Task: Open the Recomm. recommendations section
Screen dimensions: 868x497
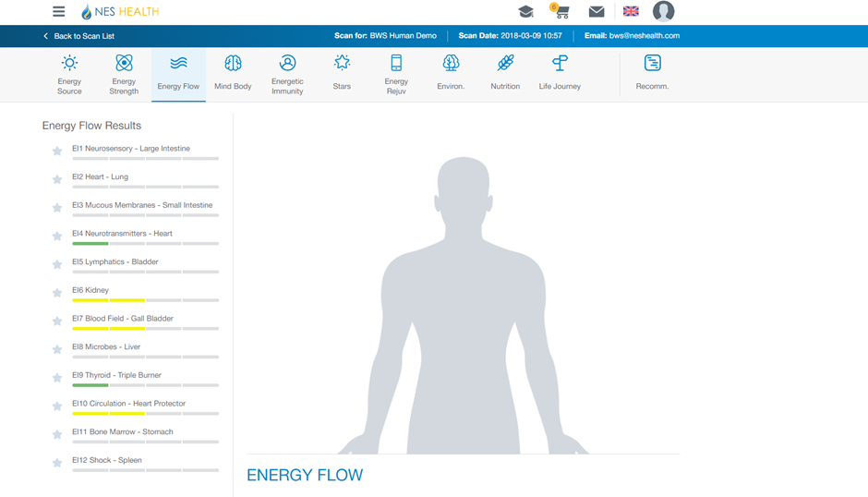Action: click(652, 74)
